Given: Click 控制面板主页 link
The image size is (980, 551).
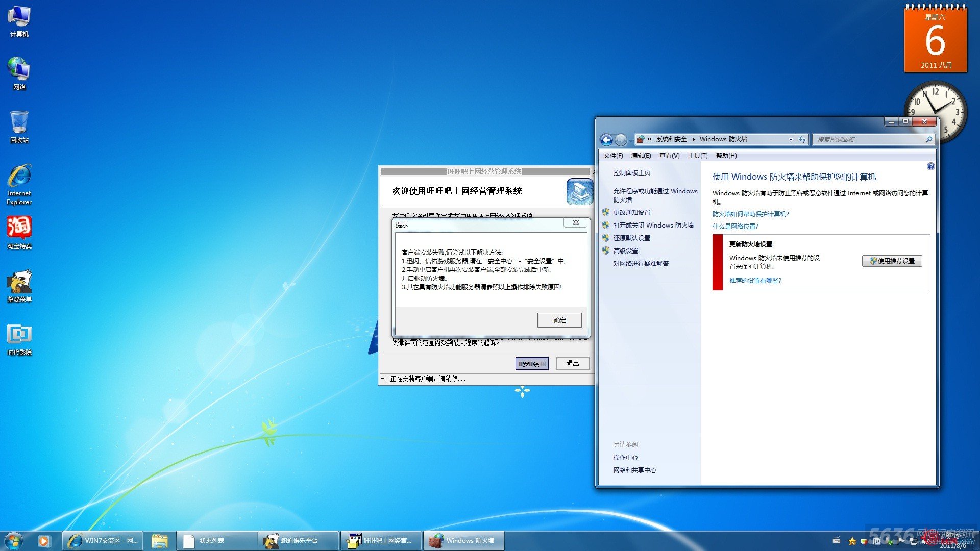Looking at the screenshot, I should click(631, 173).
